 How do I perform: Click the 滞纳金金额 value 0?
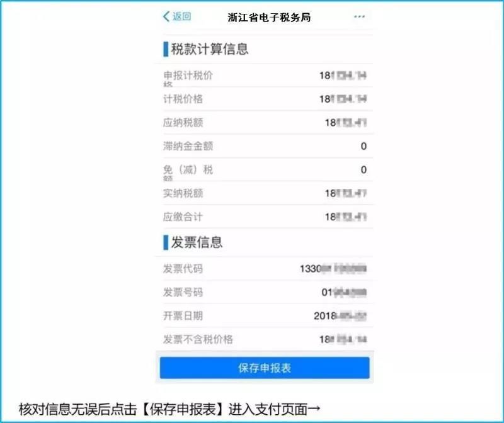(364, 146)
